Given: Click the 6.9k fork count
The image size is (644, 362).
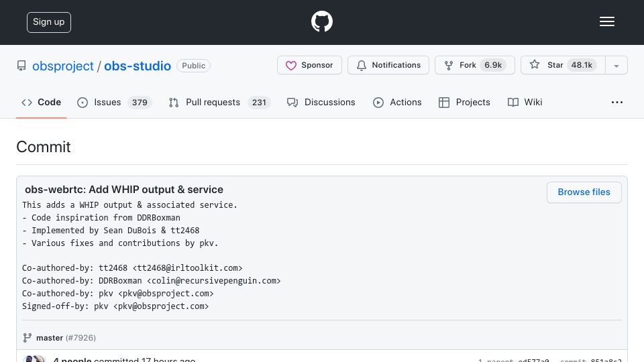Looking at the screenshot, I should [x=493, y=65].
